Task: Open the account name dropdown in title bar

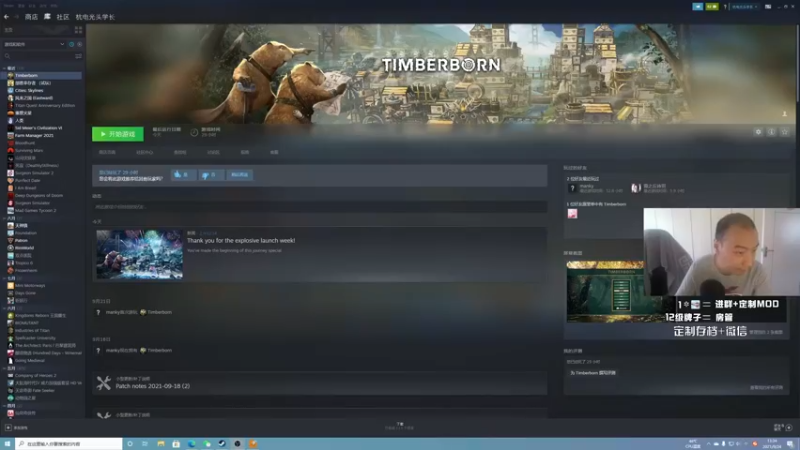Action: tap(745, 7)
